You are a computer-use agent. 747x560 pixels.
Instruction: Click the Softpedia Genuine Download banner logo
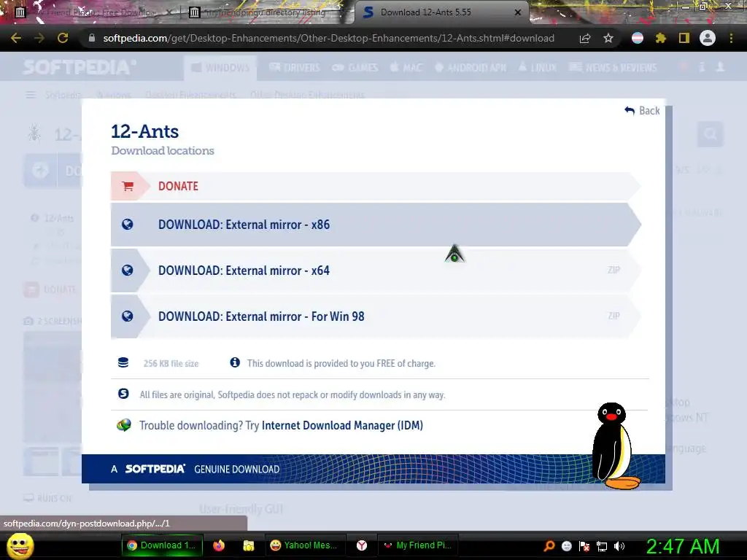pyautogui.click(x=155, y=469)
